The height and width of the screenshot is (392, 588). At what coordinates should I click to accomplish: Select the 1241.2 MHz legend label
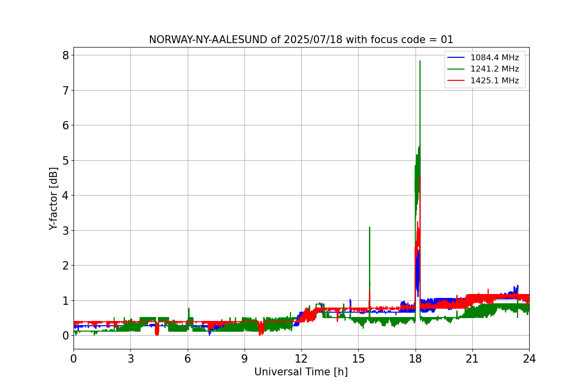(494, 69)
